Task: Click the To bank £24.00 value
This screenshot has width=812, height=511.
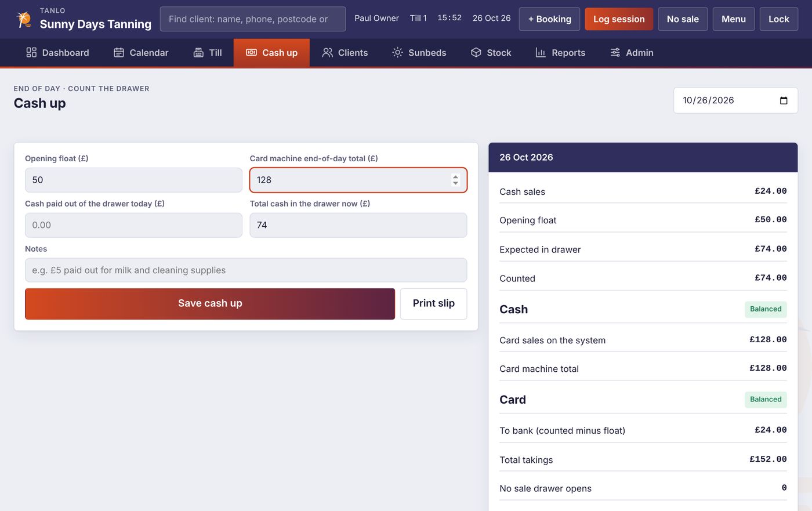Action: tap(771, 430)
